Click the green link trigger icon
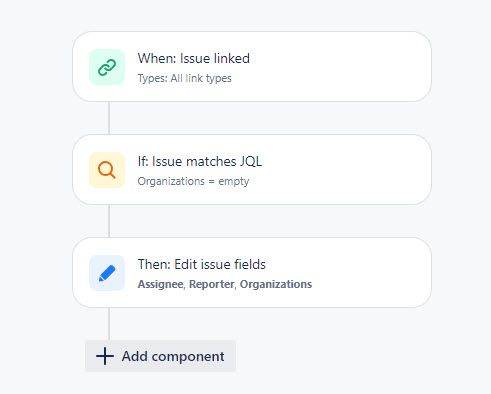Image resolution: width=491 pixels, height=394 pixels. point(107,67)
